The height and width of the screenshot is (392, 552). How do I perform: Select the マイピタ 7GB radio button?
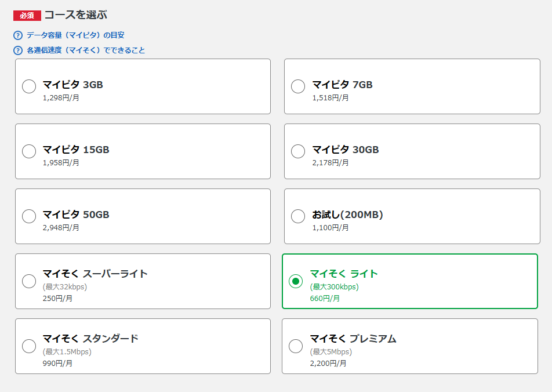(x=298, y=86)
